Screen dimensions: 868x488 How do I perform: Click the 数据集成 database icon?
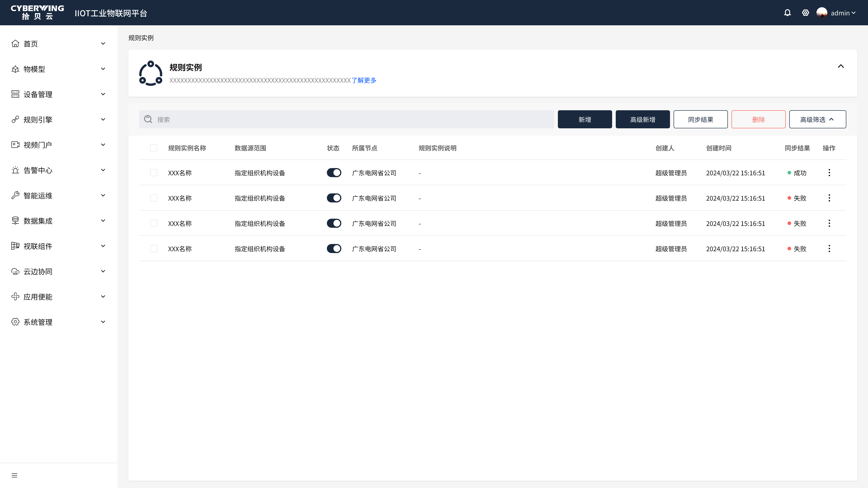pos(15,221)
